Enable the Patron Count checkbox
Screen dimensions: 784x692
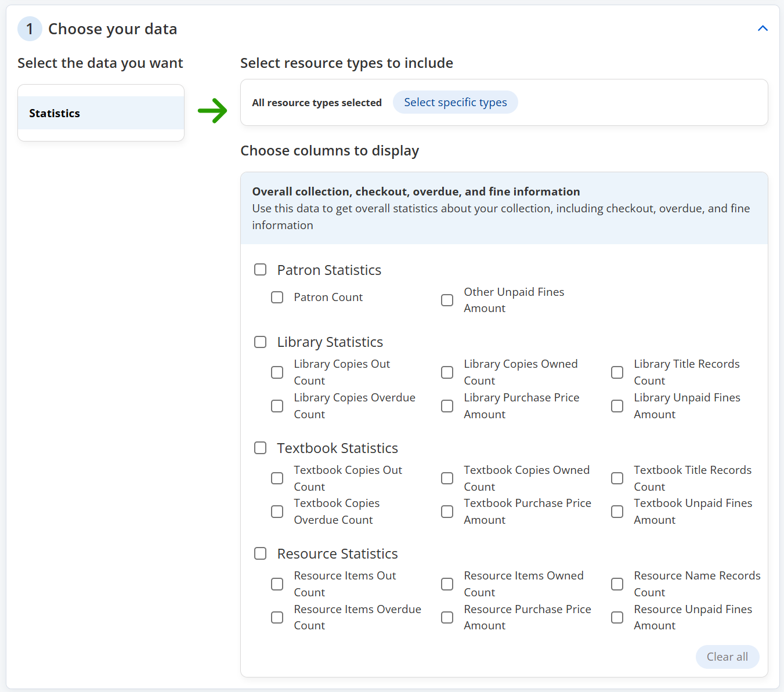277,297
